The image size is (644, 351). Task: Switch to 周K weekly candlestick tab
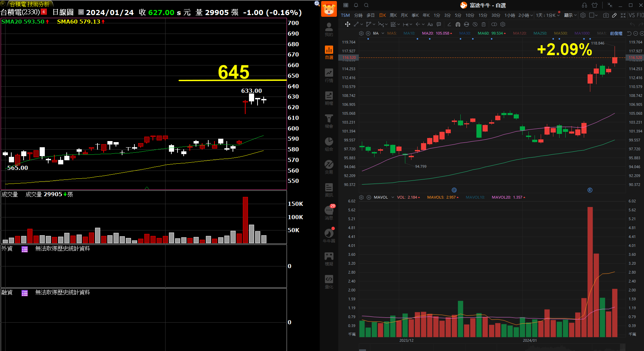tap(393, 15)
